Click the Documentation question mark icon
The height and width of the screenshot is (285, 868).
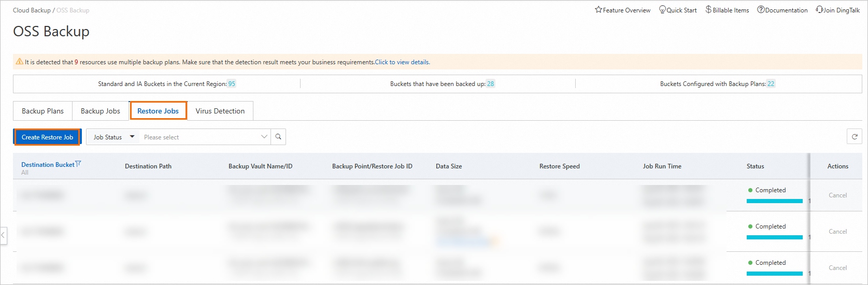tap(761, 10)
